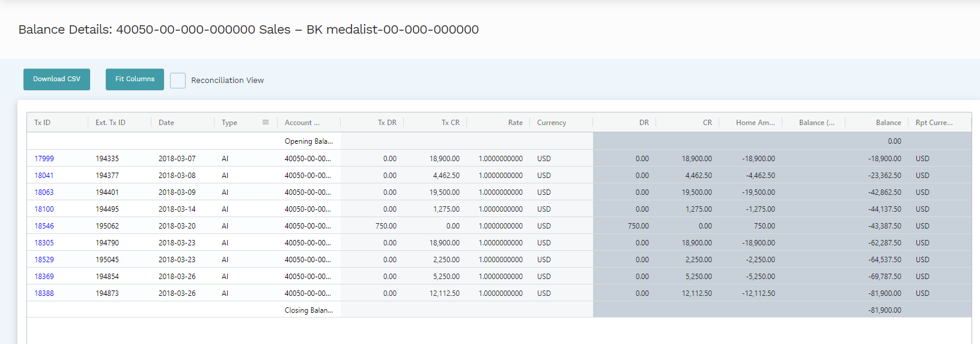
Task: Click the Download CSV button
Action: coord(56,79)
